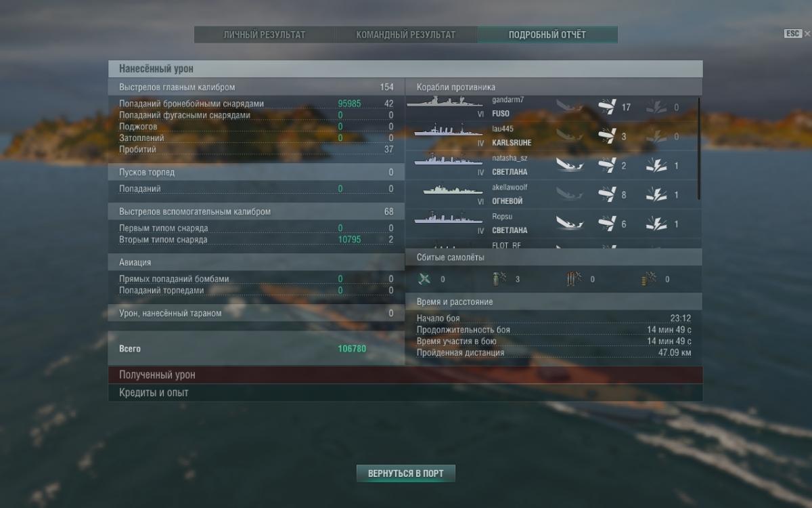Viewport: 812px width, 508px height.
Task: Expand the Полученный урон section
Action: click(x=405, y=375)
